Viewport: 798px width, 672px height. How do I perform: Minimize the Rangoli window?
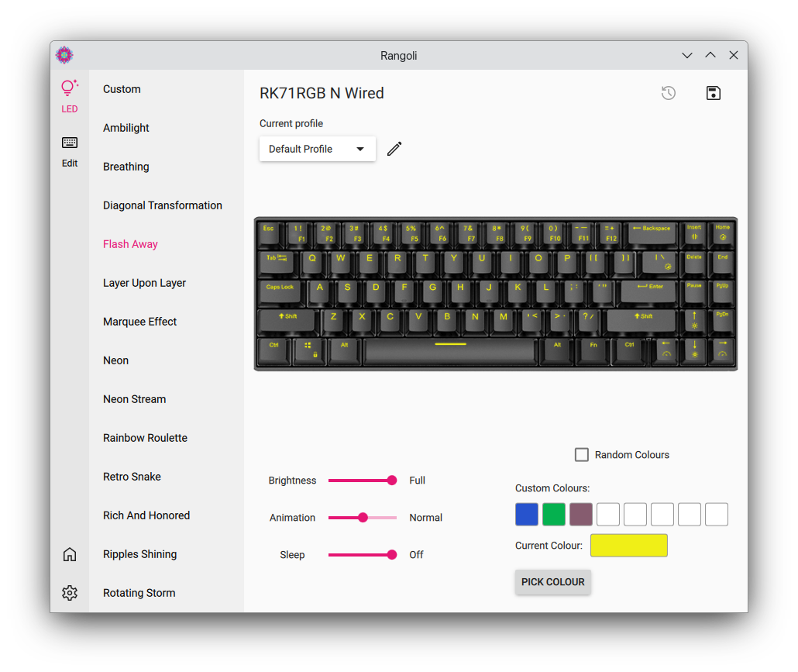pyautogui.click(x=687, y=56)
